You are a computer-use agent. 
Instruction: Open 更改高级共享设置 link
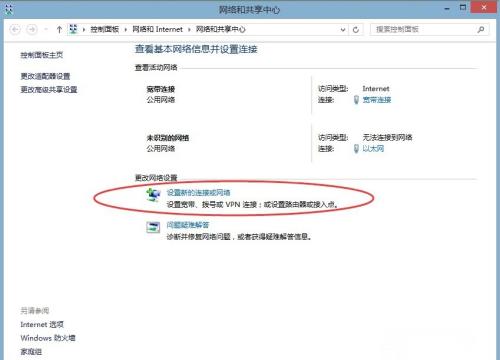click(49, 90)
